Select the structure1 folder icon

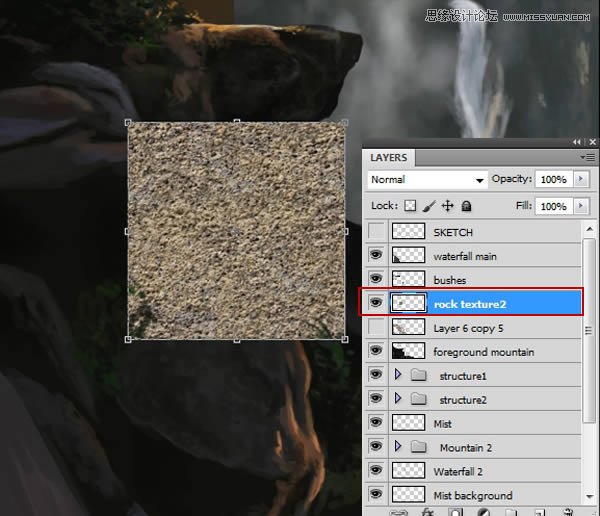coord(418,375)
